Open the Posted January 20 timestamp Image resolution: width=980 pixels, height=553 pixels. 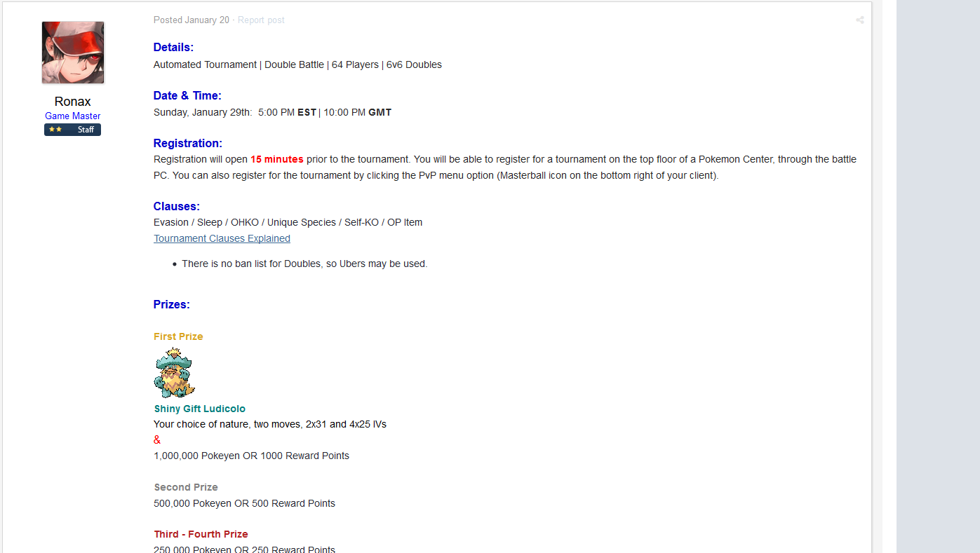192,20
